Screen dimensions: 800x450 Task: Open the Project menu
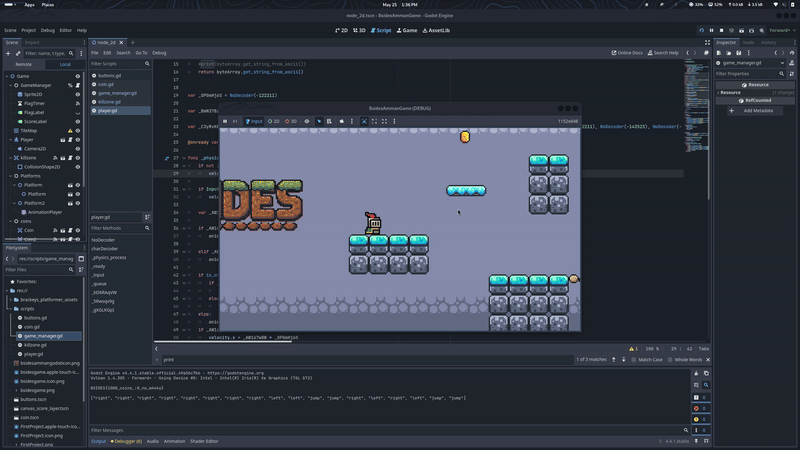[x=29, y=31]
